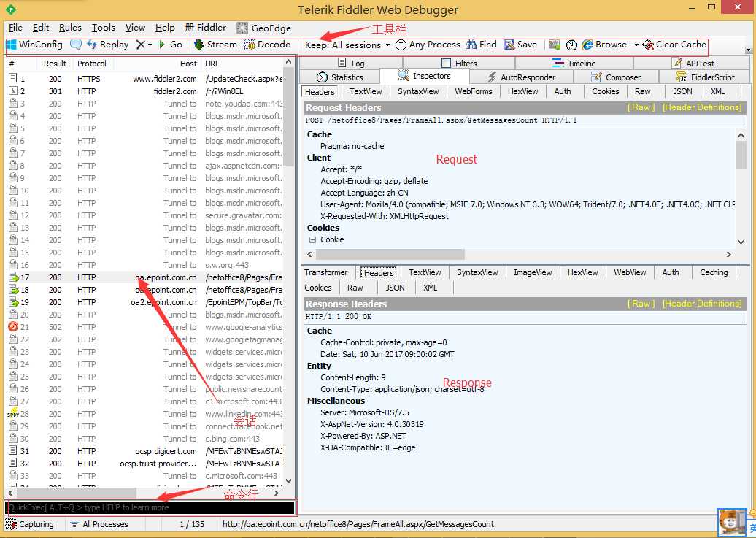Screen dimensions: 756x538
Task: Open the response Caching tab
Action: 714,272
